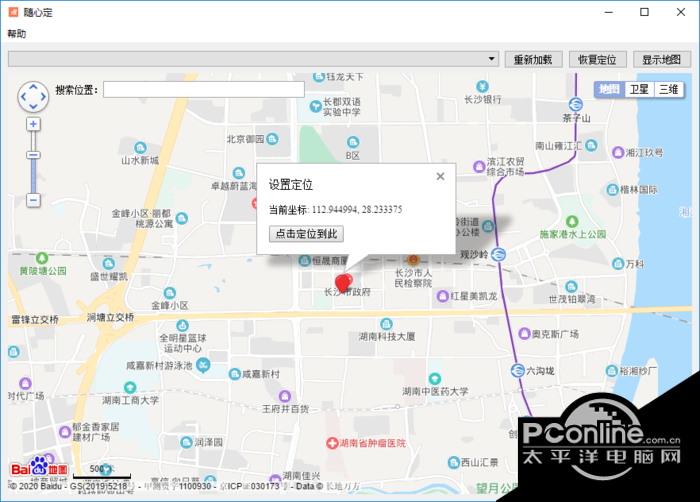Click the 长沙市政府 label
The image size is (700, 502).
(347, 292)
